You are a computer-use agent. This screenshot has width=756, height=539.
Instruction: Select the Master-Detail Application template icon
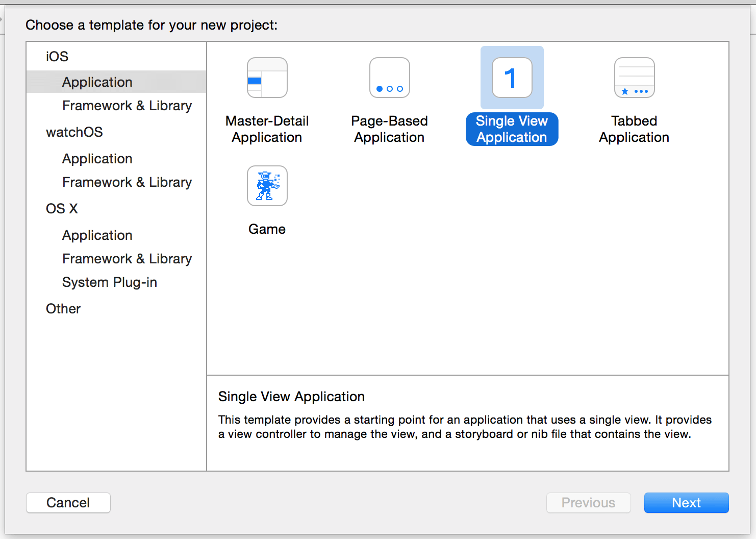pos(267,78)
